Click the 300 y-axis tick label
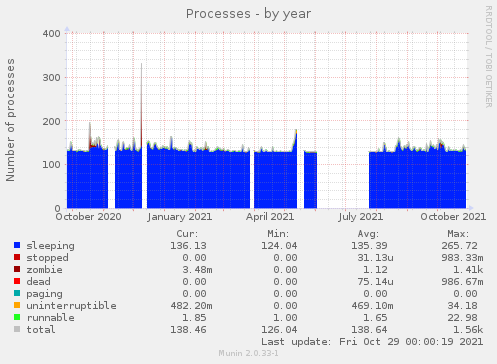 (52, 78)
